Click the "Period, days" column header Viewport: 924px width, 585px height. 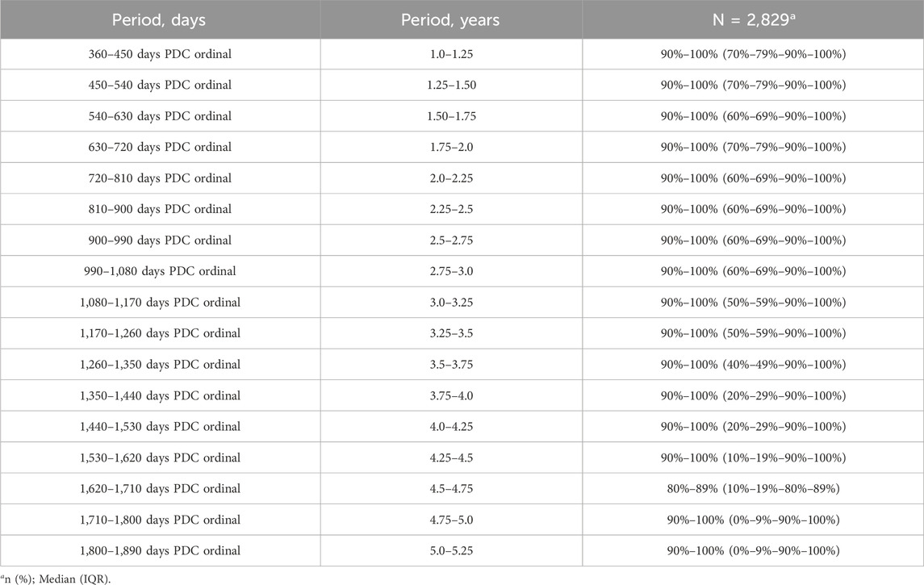(x=160, y=20)
